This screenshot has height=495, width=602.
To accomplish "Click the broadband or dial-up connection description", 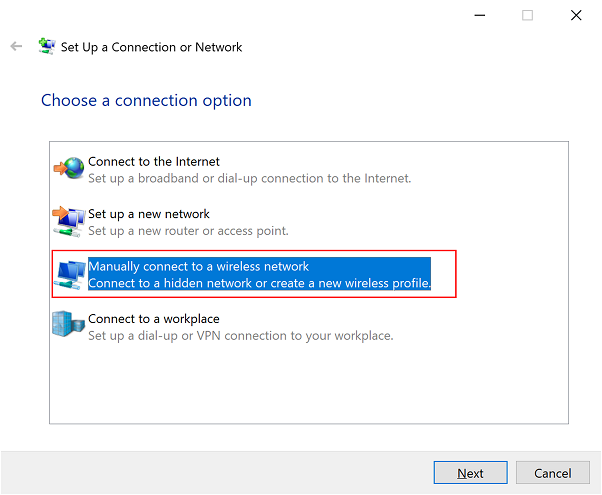I will point(249,178).
